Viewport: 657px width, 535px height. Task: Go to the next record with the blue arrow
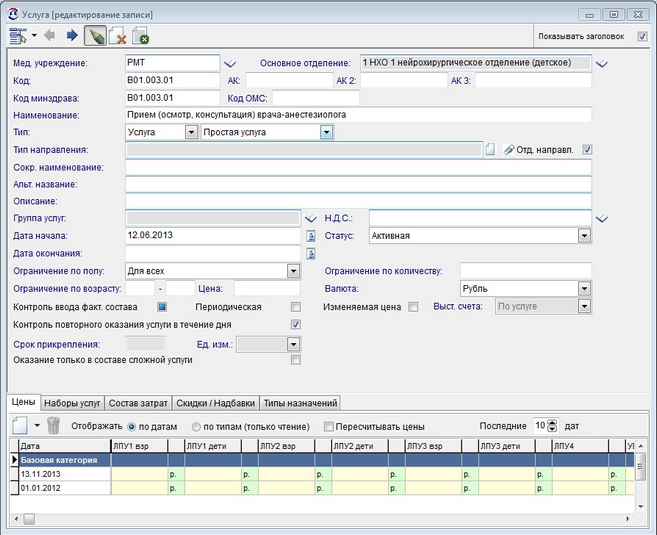point(72,35)
